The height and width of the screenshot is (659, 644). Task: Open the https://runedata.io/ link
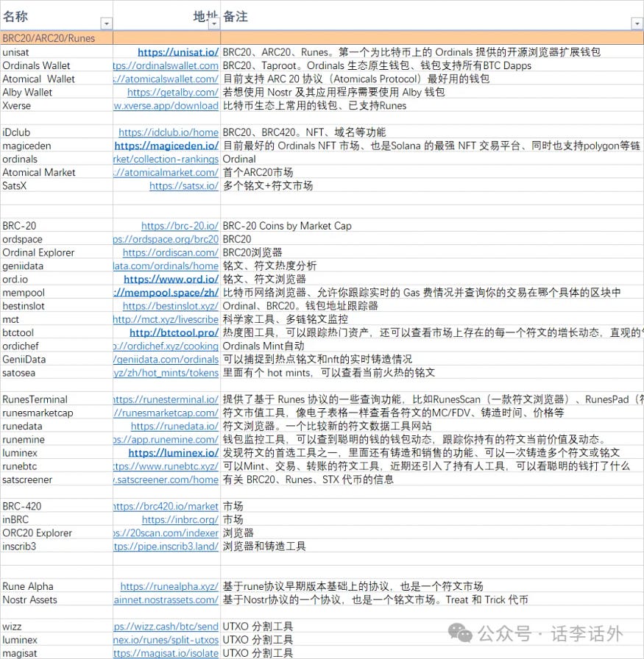[174, 426]
